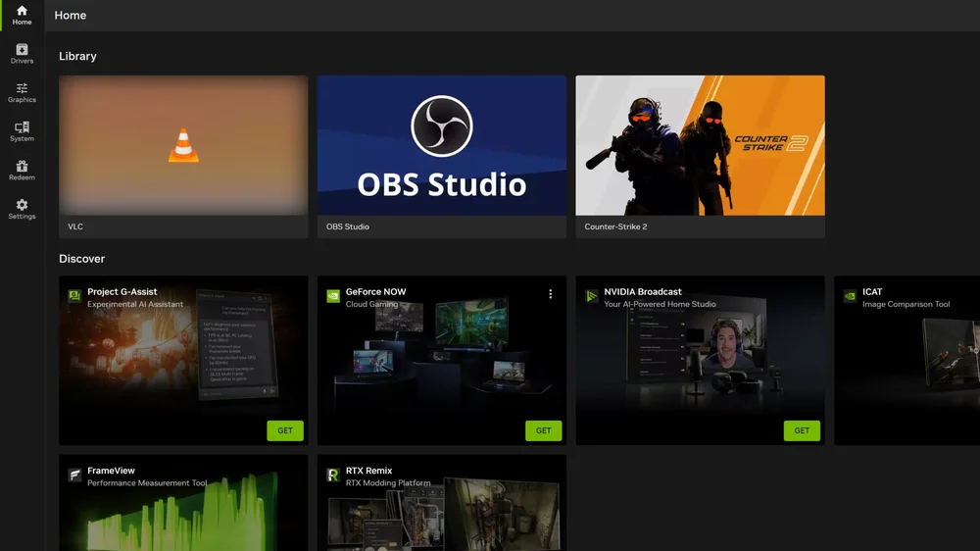Screen dimensions: 980x551
Task: Click the 'GeForce NOW' title text
Action: point(375,291)
